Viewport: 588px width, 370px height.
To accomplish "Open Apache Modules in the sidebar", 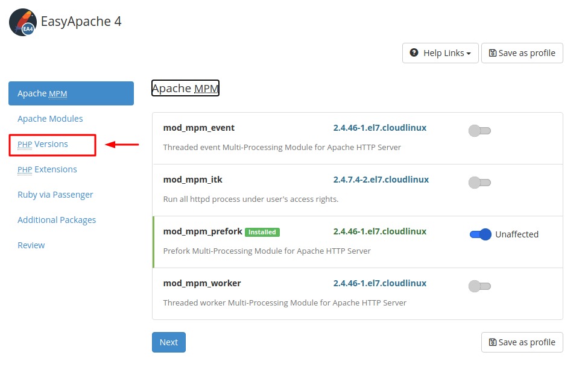I will click(50, 119).
